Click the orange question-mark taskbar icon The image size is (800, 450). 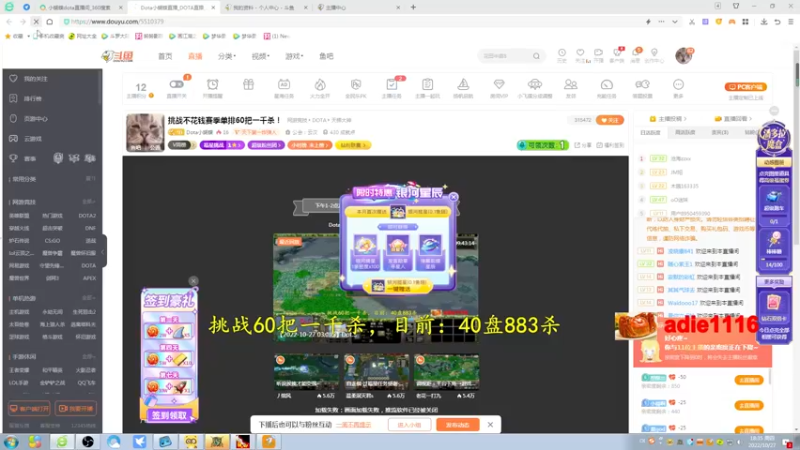tap(269, 441)
